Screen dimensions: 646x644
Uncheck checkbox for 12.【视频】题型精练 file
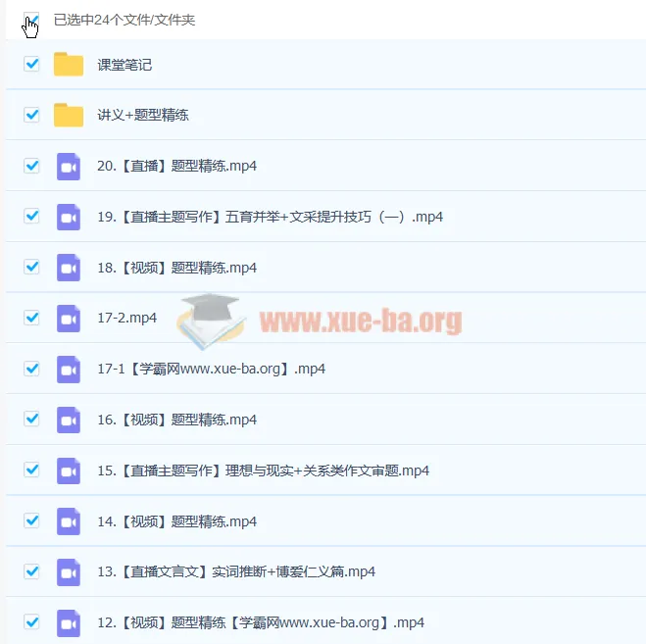coord(31,621)
